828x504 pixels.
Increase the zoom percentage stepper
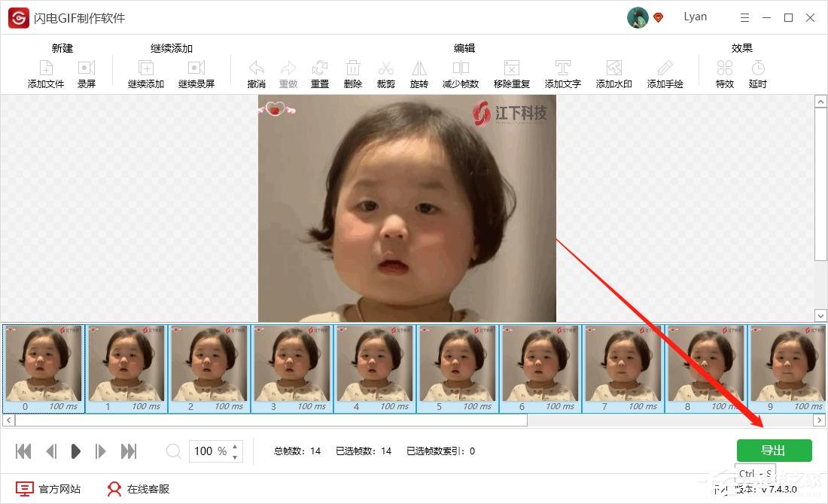[x=236, y=446]
